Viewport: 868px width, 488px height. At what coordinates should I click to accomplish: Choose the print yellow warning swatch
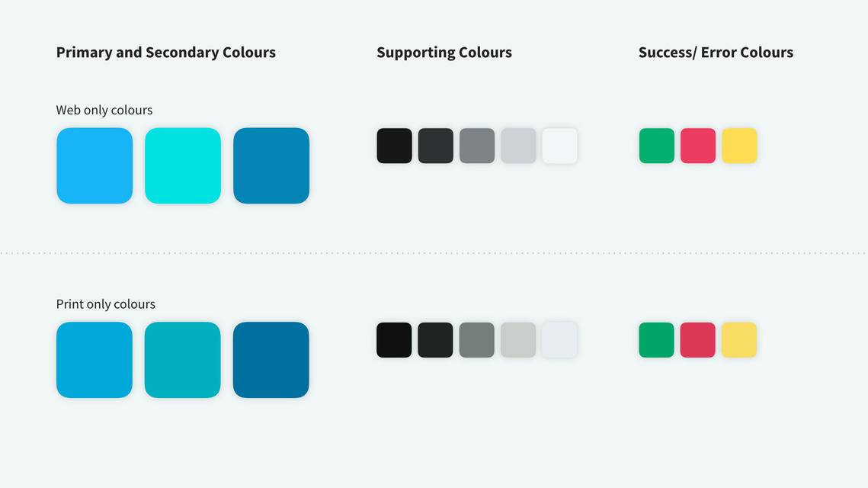739,340
